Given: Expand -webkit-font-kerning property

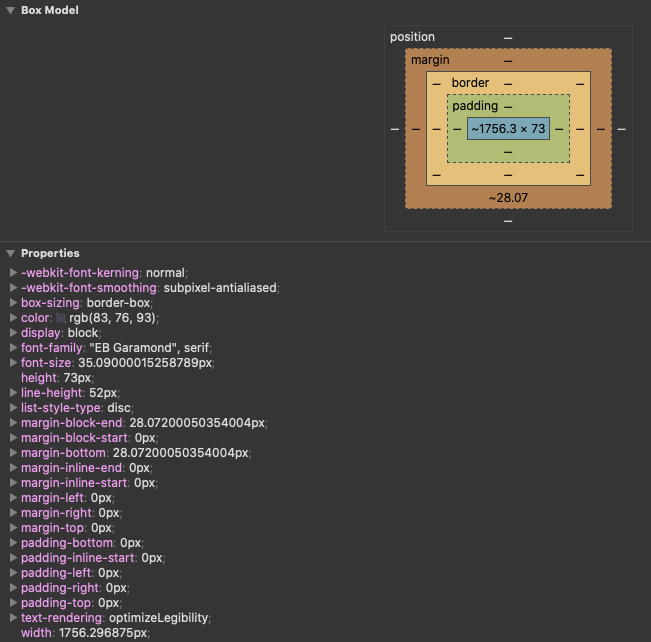Looking at the screenshot, I should pyautogui.click(x=13, y=272).
